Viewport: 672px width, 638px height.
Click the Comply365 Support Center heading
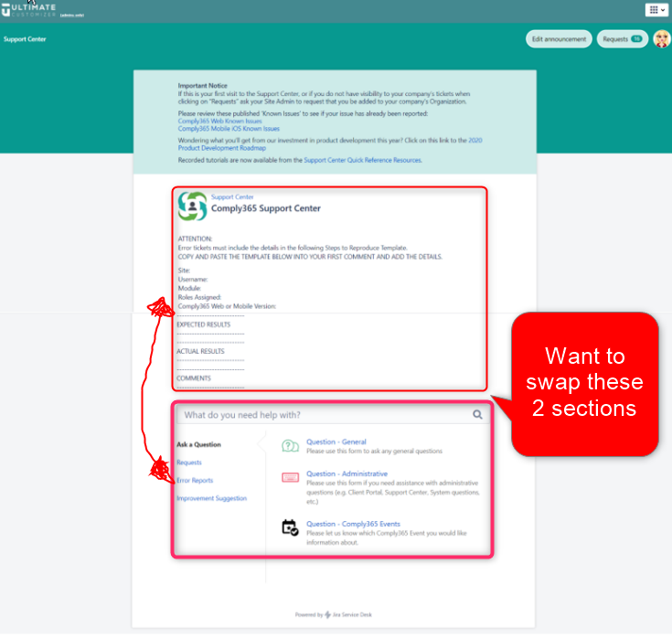[x=266, y=208]
